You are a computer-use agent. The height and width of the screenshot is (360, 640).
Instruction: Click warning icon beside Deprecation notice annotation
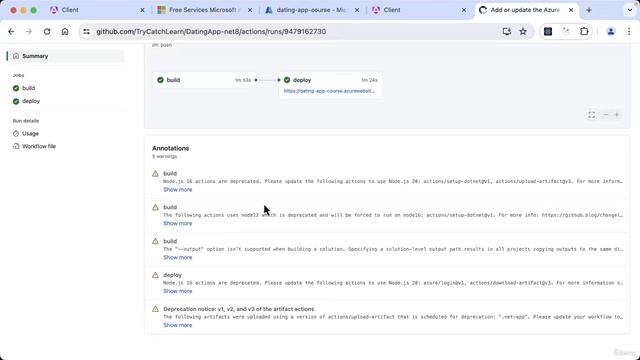156,309
